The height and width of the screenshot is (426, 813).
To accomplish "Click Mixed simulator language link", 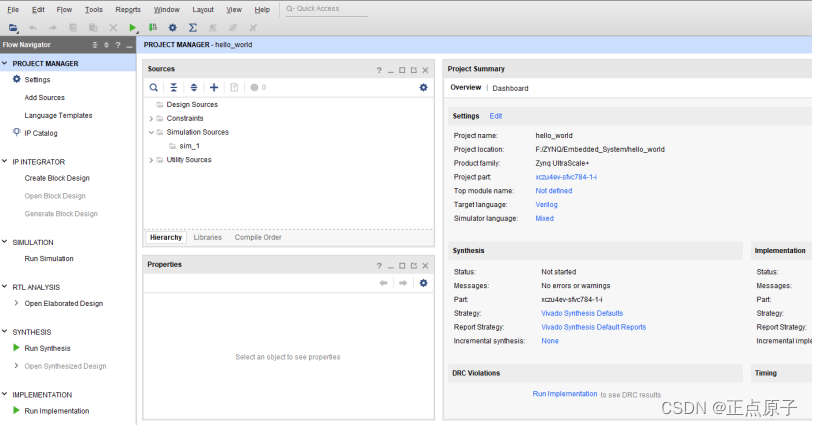I will 544,218.
